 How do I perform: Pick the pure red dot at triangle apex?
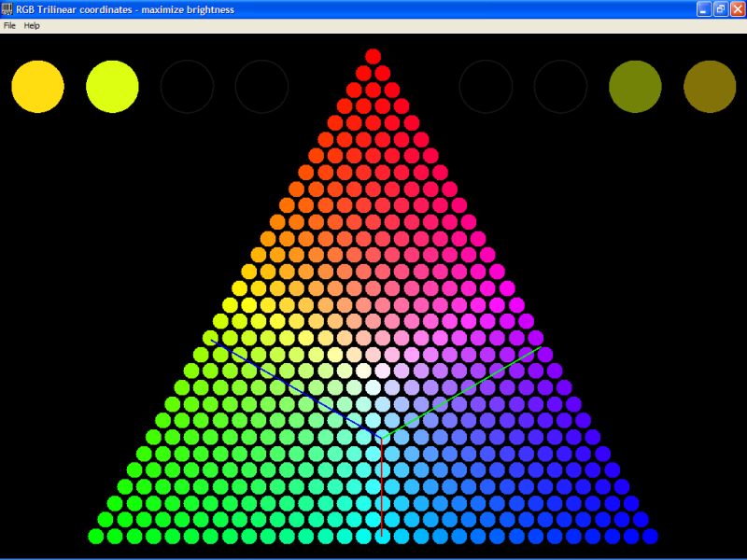373,57
